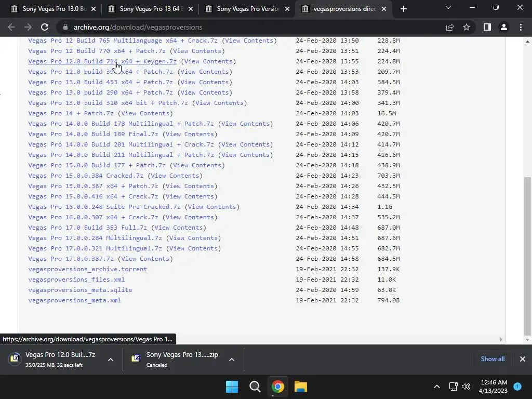The height and width of the screenshot is (399, 532).
Task: Open the tab search dropdown arrow
Action: [x=448, y=7]
